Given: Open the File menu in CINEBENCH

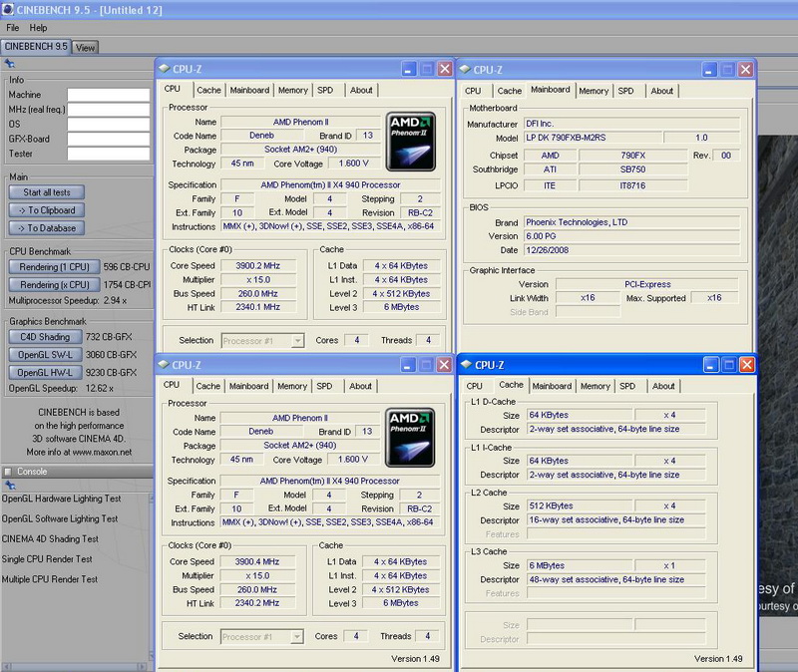Looking at the screenshot, I should click(13, 28).
